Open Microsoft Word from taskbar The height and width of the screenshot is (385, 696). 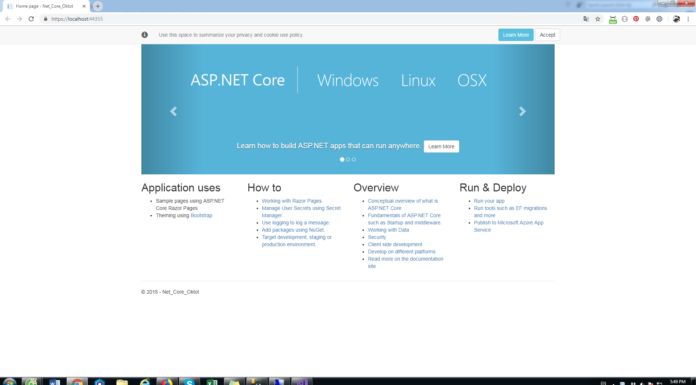coord(55,382)
